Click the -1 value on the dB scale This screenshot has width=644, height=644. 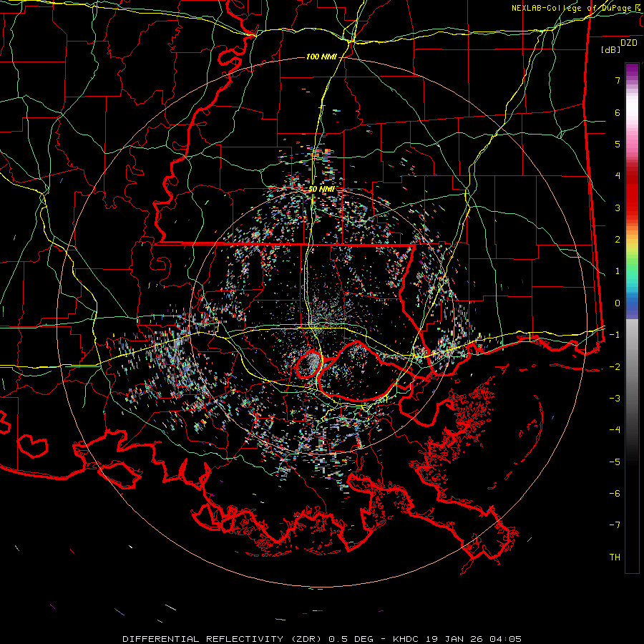tap(615, 335)
